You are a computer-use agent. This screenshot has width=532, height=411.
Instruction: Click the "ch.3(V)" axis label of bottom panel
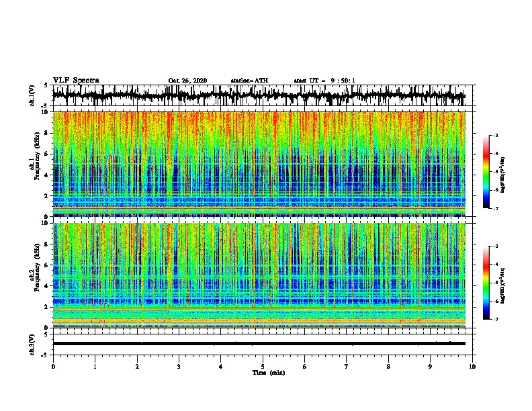point(32,345)
